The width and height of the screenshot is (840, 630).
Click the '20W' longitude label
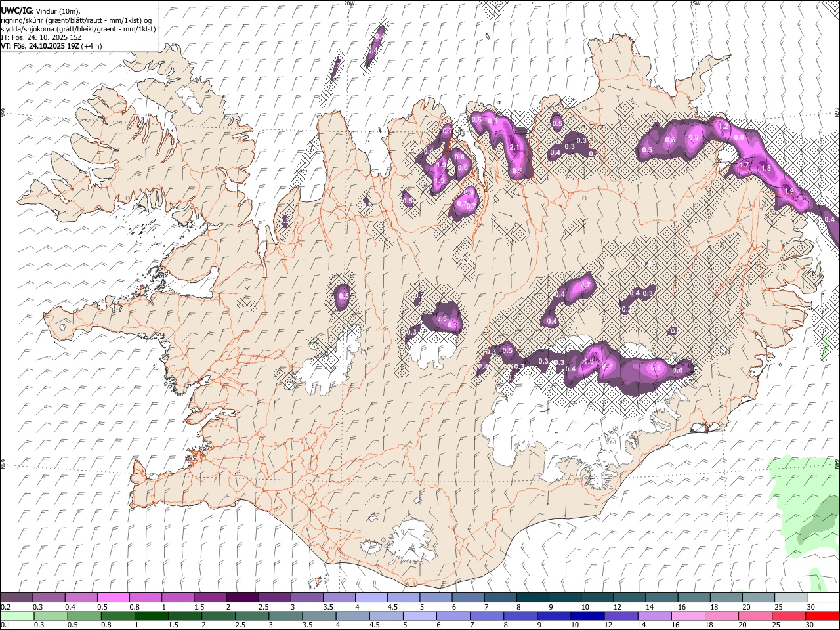[349, 3]
